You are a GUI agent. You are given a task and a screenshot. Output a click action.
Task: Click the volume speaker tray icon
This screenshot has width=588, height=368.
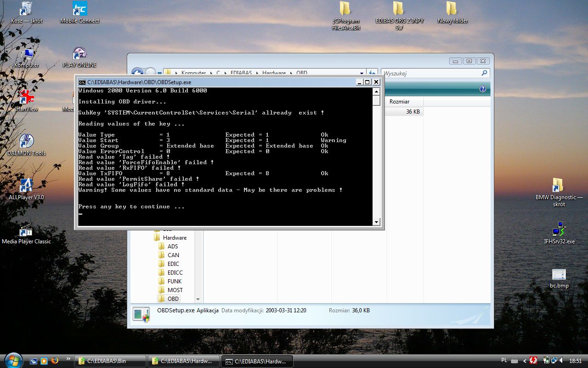[560, 361]
